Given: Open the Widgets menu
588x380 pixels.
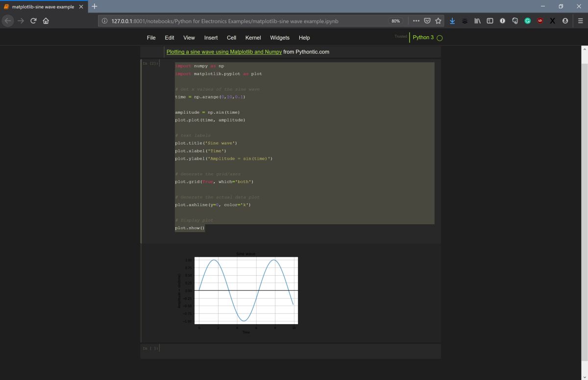Looking at the screenshot, I should tap(280, 38).
